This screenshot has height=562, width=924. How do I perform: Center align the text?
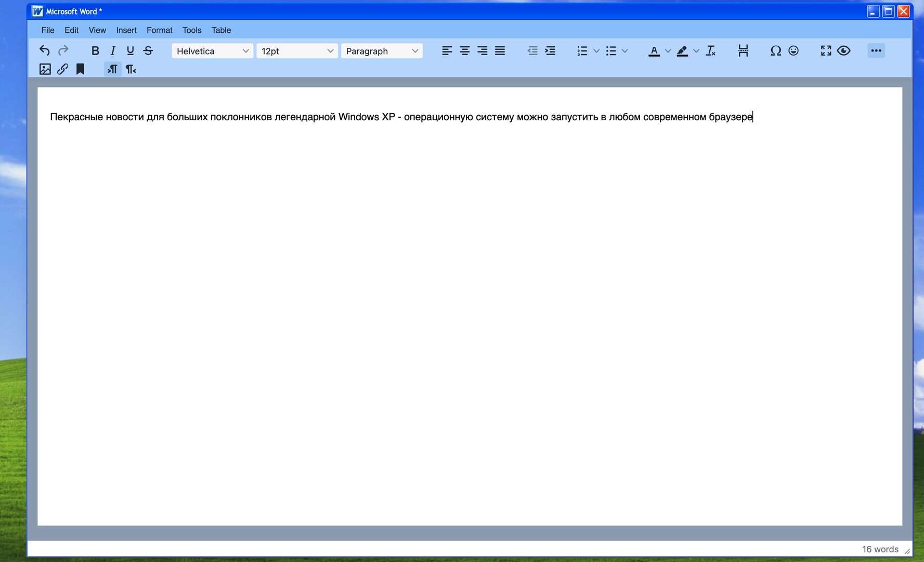[465, 50]
